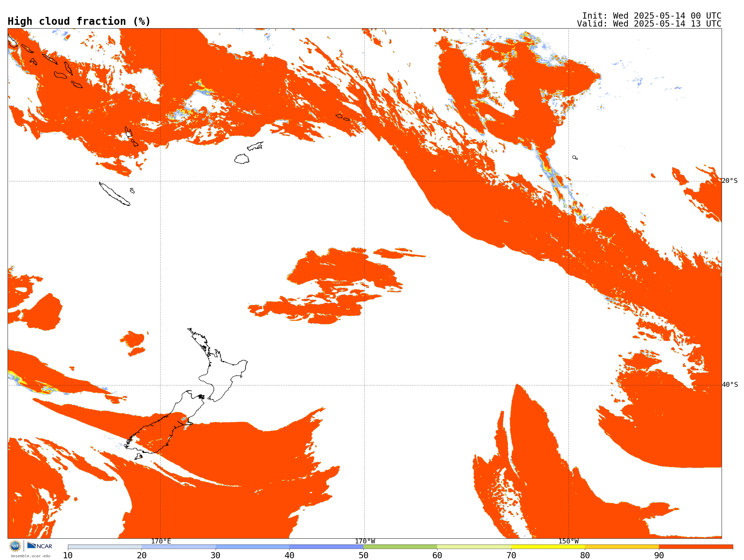Click the 150°W longitude label

click(x=569, y=541)
